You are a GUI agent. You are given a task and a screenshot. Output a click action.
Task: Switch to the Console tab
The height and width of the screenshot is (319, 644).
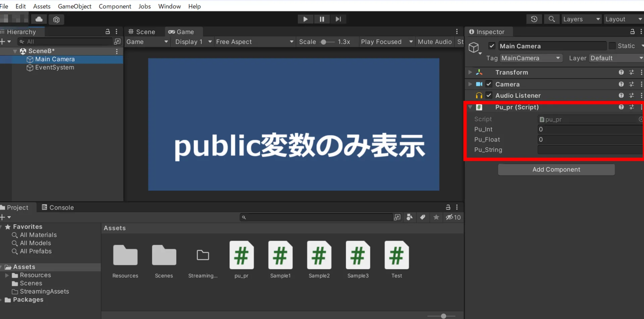[57, 207]
